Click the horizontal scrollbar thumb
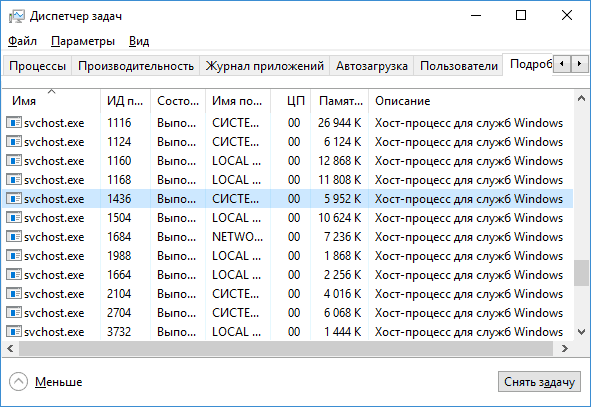This screenshot has width=591, height=407. pyautogui.click(x=286, y=349)
